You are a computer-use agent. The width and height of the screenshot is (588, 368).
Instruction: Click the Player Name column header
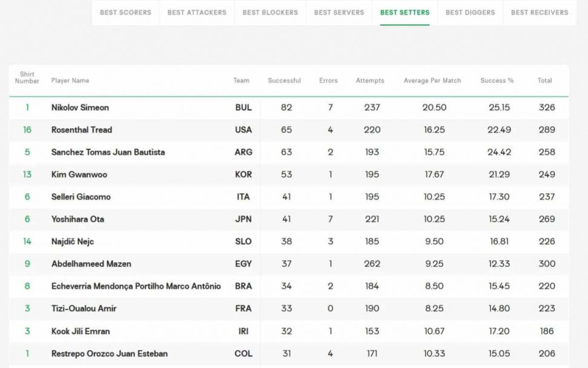click(70, 80)
